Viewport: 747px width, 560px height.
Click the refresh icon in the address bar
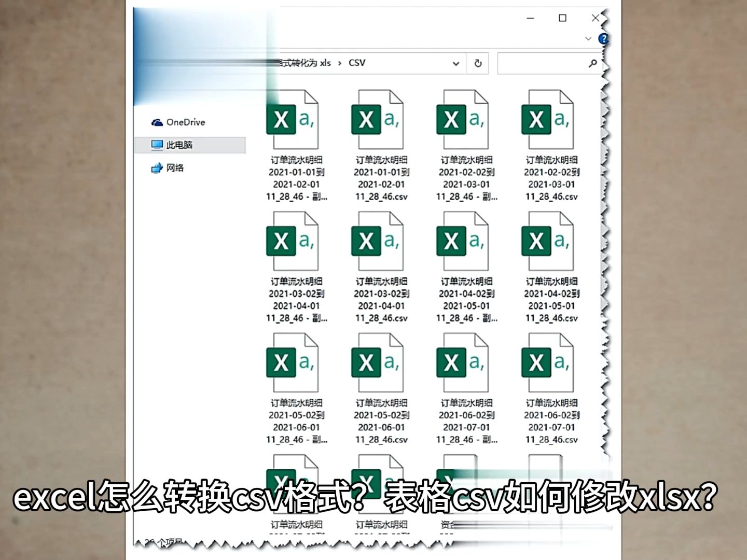coord(477,63)
